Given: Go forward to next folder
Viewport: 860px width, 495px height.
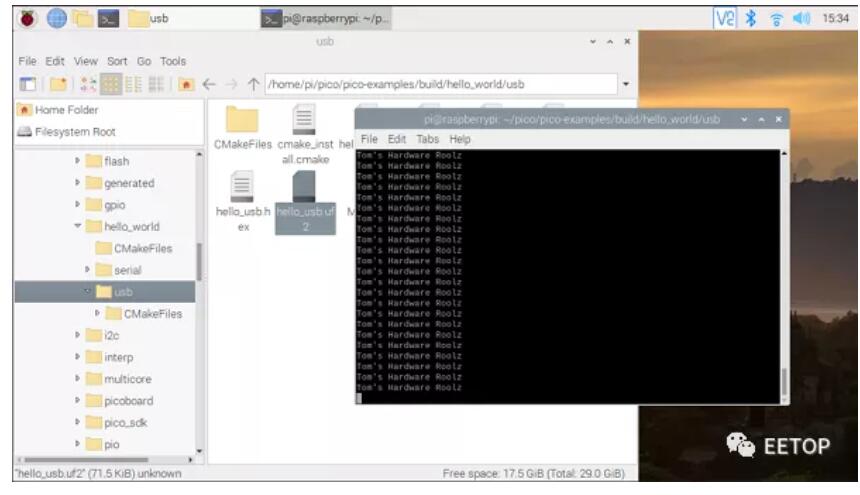Looking at the screenshot, I should [x=231, y=84].
